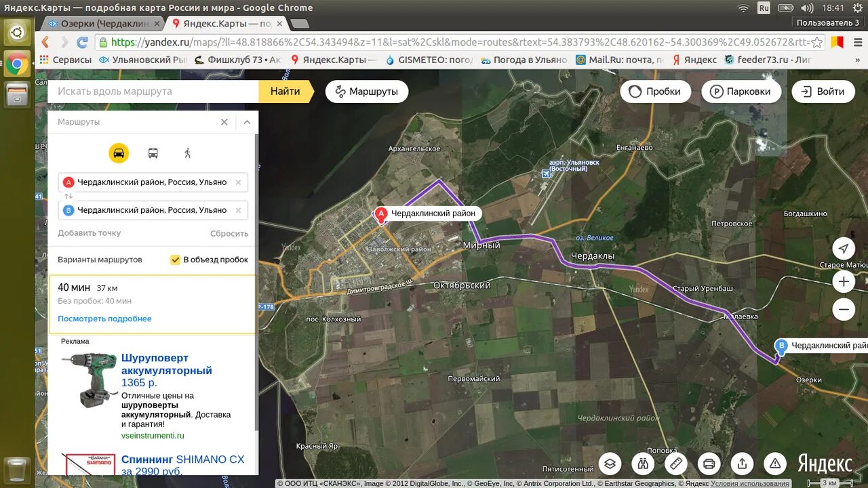Open the GISMETEO bookmark
868x488 pixels.
click(x=429, y=60)
